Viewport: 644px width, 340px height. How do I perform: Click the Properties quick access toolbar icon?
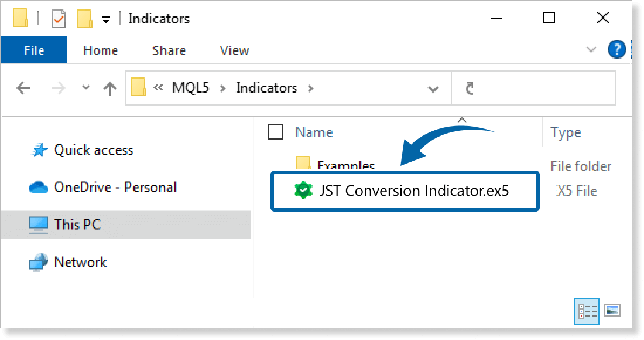click(59, 19)
